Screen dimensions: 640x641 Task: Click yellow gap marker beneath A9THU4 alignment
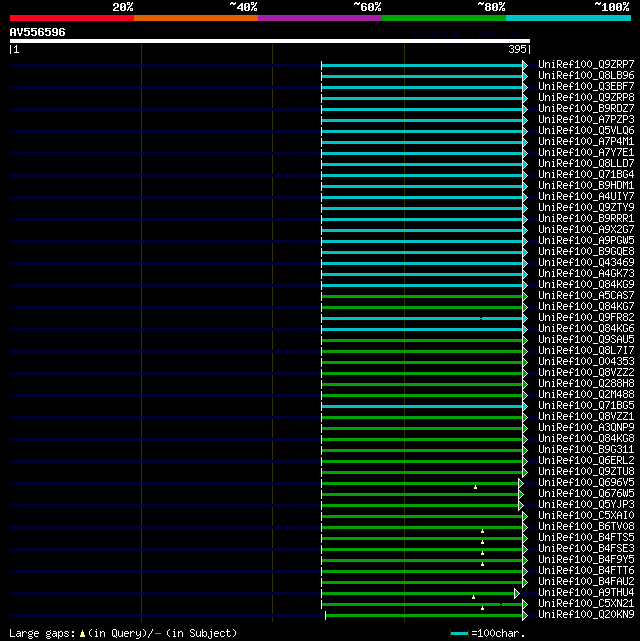pyautogui.click(x=473, y=597)
